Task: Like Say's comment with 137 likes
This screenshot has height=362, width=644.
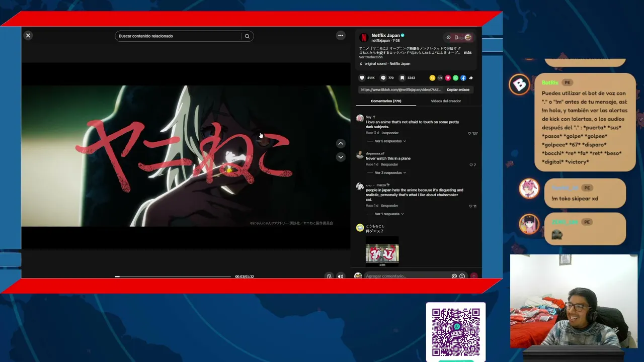Action: [x=470, y=133]
